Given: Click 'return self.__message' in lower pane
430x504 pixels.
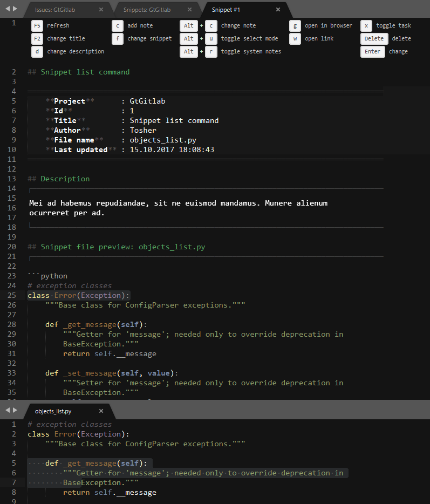Looking at the screenshot, I should click(x=110, y=493).
